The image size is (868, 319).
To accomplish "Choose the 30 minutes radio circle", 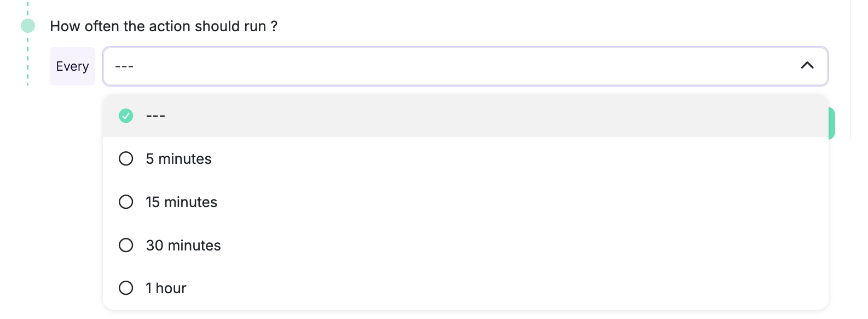I will 126,245.
